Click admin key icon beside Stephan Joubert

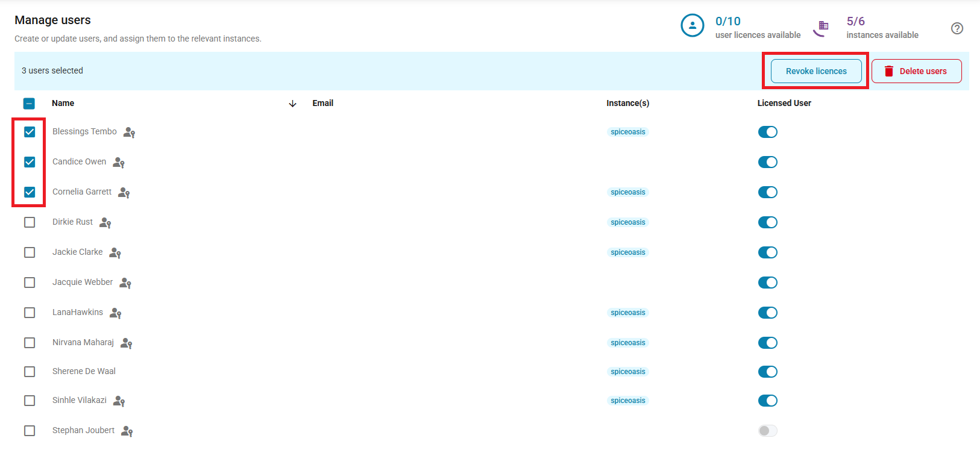point(127,431)
